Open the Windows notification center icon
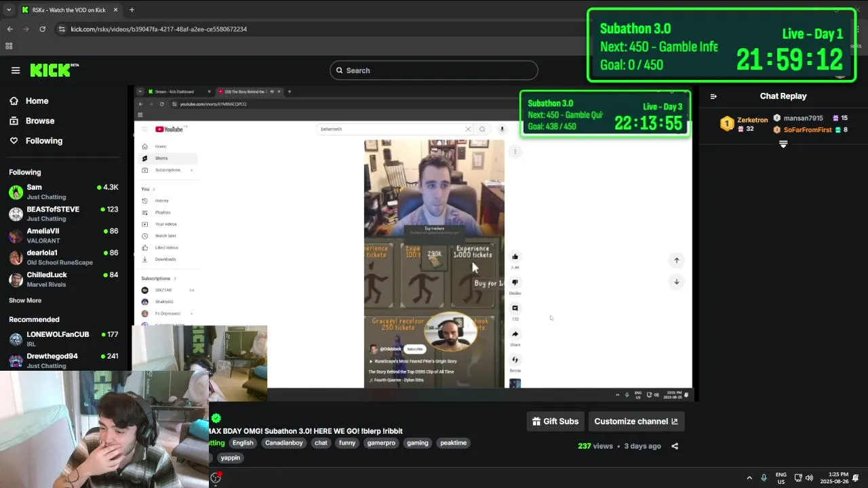This screenshot has width=868, height=488. click(857, 478)
